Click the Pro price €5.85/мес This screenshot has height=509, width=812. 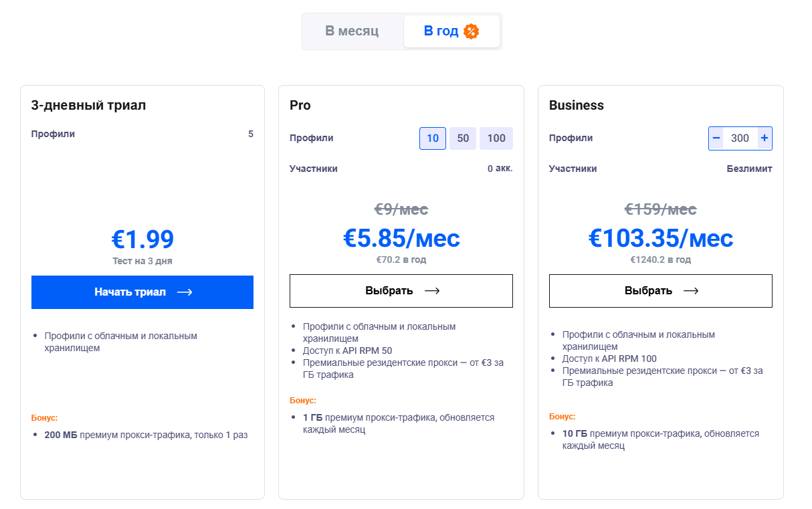click(x=401, y=238)
